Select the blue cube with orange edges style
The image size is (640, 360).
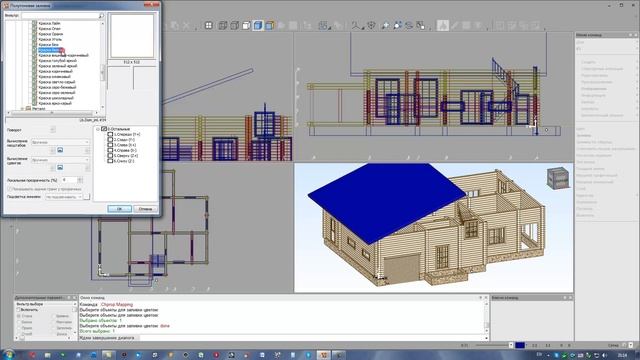pos(270,25)
